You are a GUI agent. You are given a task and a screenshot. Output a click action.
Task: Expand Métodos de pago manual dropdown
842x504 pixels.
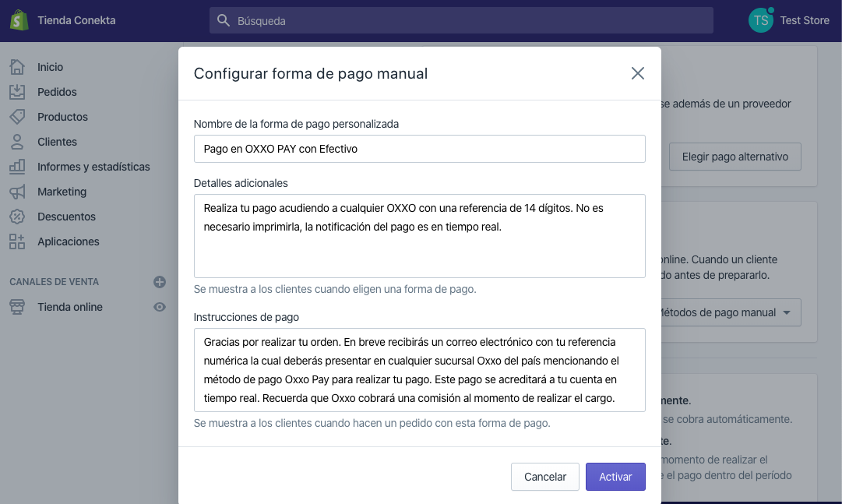(731, 312)
